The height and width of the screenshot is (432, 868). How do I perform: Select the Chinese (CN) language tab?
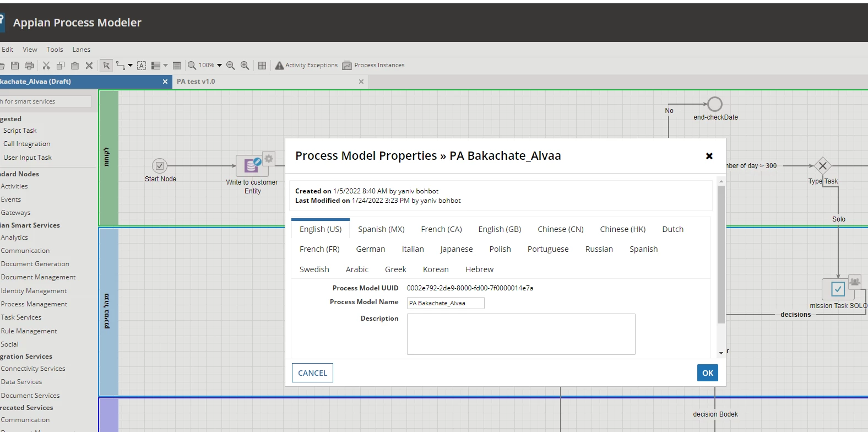coord(561,229)
